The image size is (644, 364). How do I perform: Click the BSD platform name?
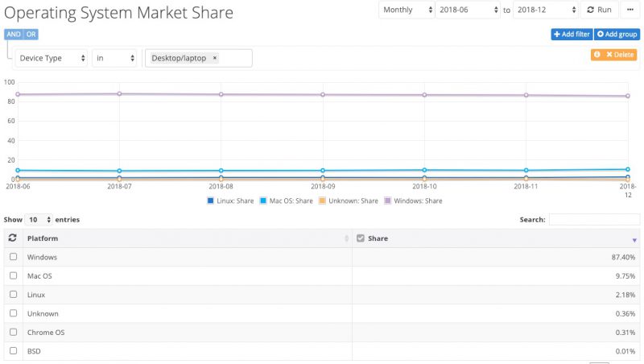coord(34,351)
